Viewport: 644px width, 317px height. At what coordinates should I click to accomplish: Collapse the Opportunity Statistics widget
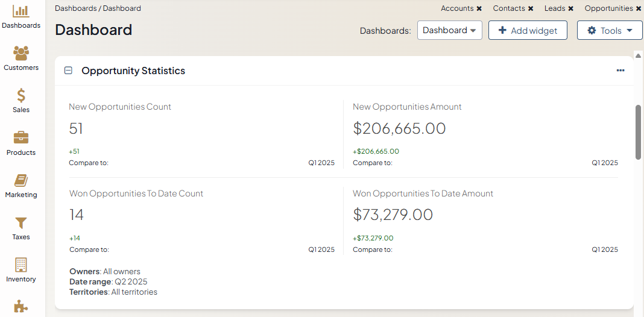pyautogui.click(x=68, y=71)
